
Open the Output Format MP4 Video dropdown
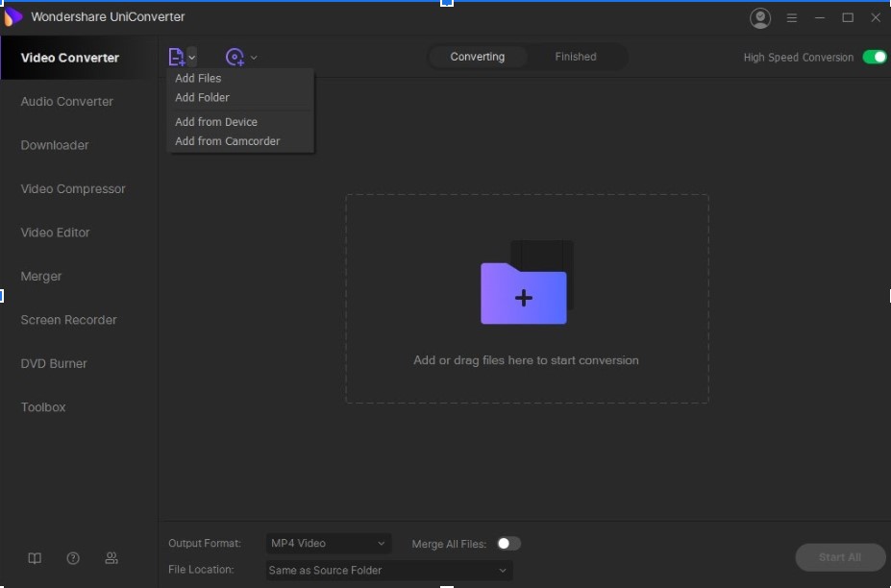[x=329, y=544]
